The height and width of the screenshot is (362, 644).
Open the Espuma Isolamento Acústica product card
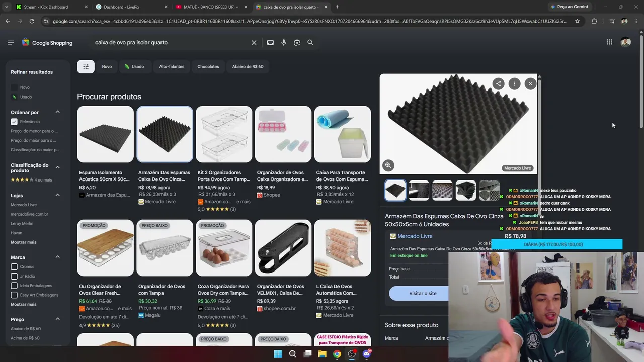[105, 152]
